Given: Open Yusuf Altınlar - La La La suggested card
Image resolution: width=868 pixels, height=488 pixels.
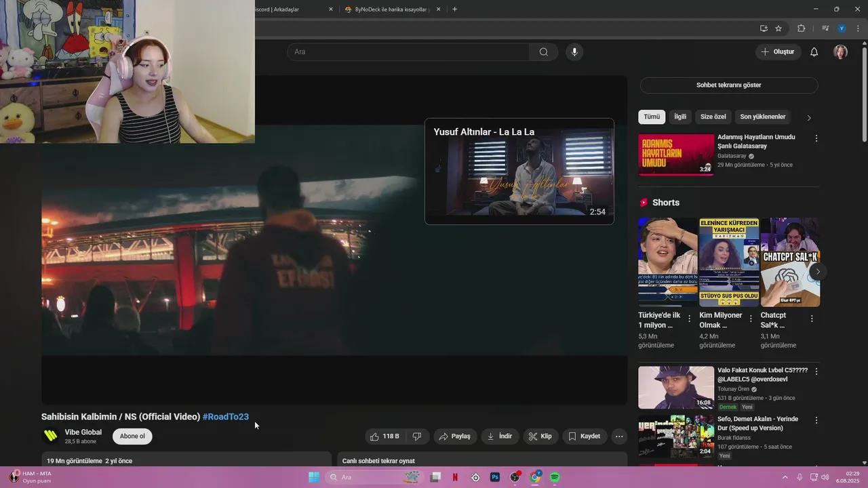Looking at the screenshot, I should [x=519, y=171].
